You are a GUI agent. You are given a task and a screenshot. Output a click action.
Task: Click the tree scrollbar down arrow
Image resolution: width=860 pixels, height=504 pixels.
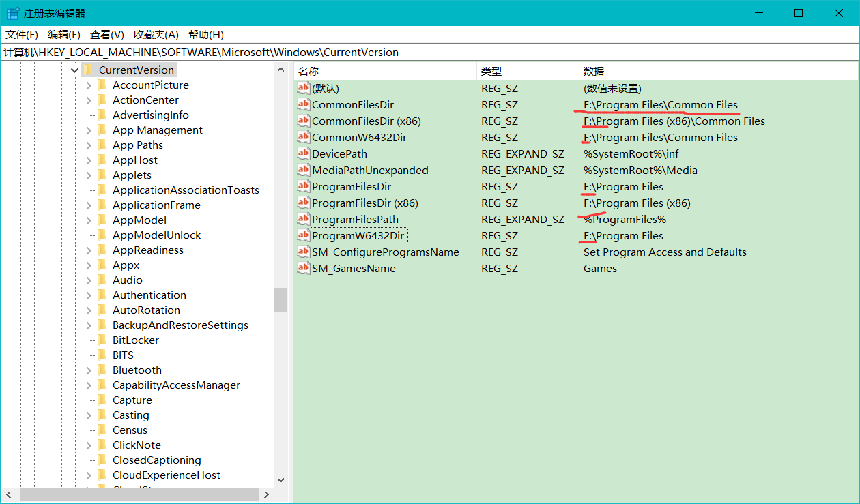281,480
